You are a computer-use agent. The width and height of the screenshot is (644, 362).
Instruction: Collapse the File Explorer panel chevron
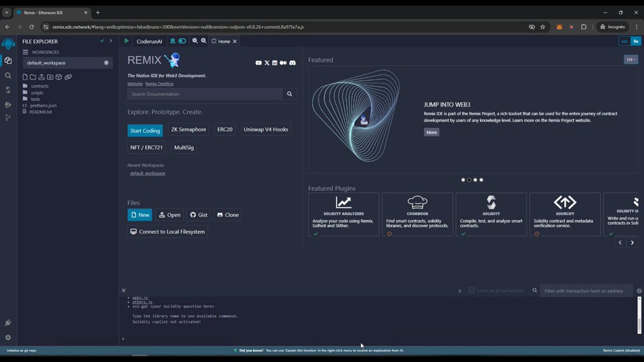[x=111, y=41]
